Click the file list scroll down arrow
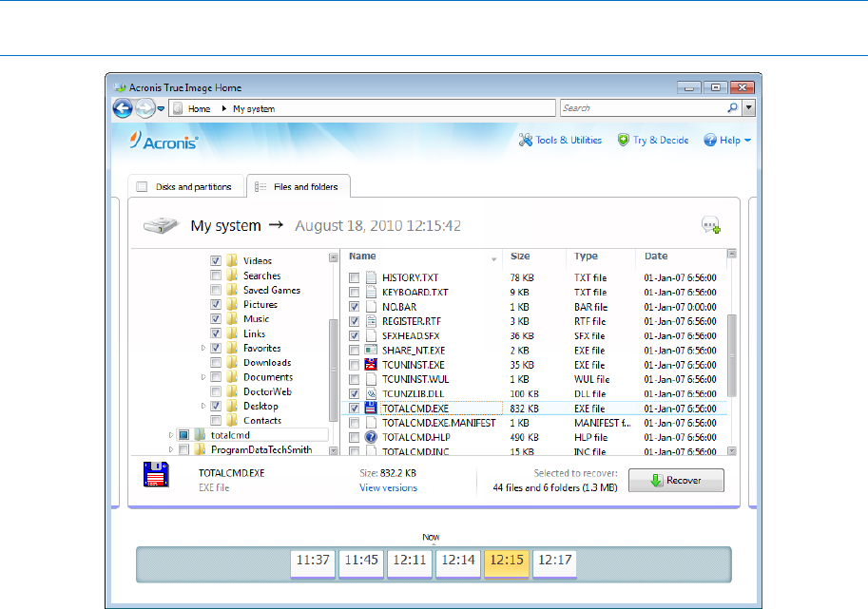This screenshot has height=609, width=868. pyautogui.click(x=732, y=450)
